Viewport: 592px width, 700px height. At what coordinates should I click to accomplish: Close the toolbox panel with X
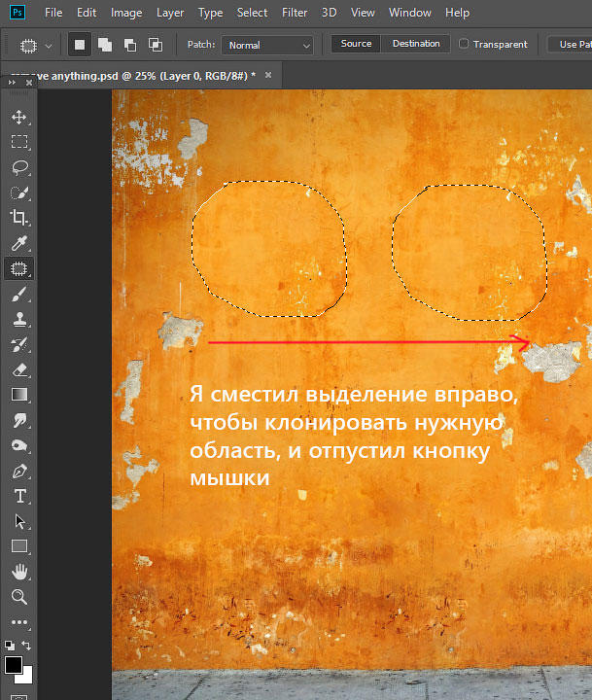pos(29,83)
